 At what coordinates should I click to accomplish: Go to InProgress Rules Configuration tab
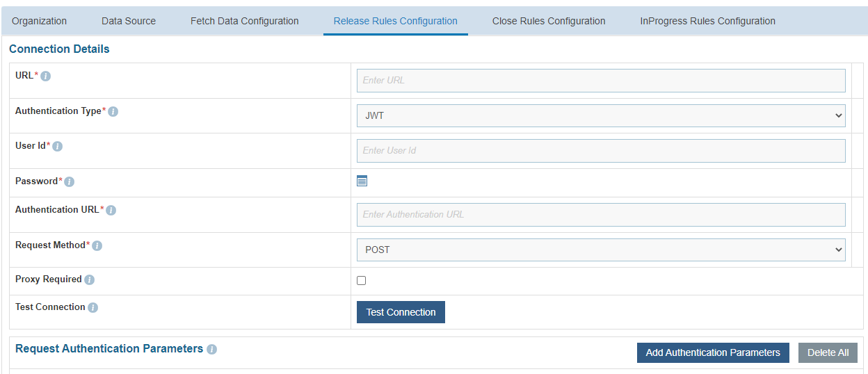tap(707, 21)
